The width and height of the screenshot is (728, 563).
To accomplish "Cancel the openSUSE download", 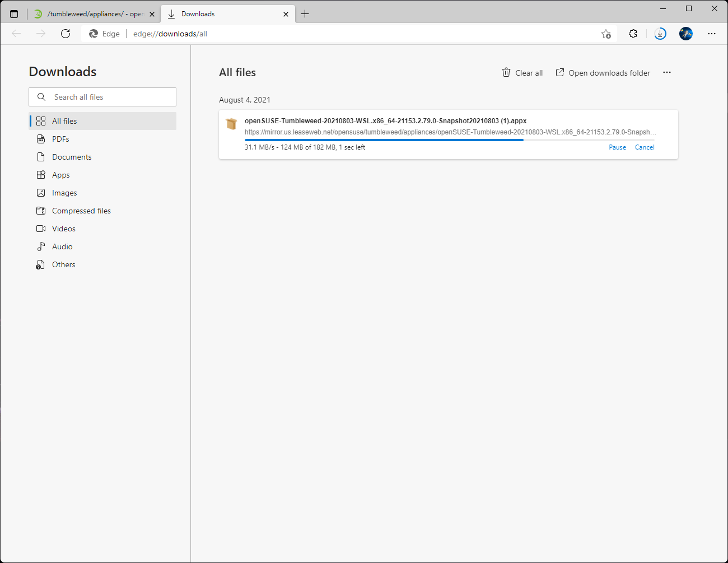I will [645, 147].
